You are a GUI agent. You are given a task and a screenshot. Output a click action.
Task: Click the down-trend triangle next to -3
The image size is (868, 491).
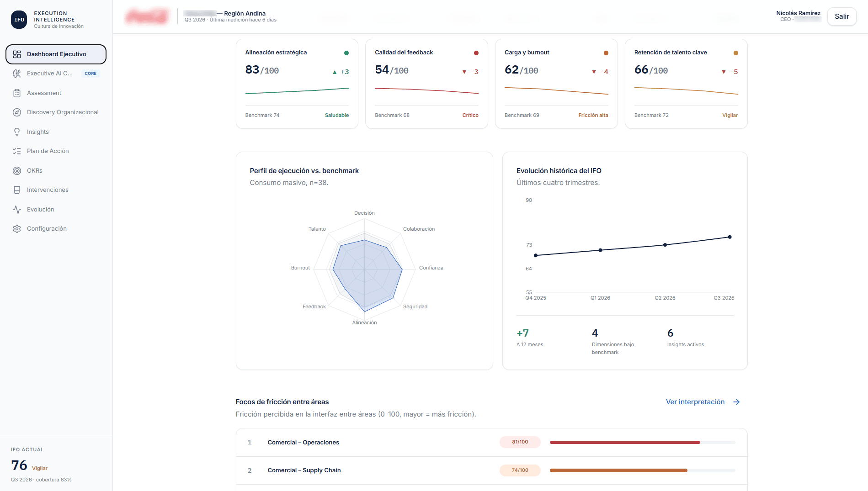[464, 72]
